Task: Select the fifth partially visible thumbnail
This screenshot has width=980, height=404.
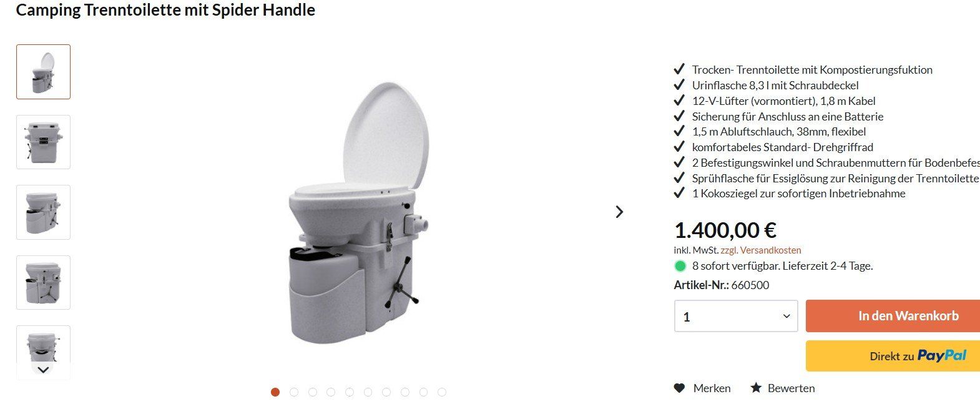Action: (x=43, y=343)
